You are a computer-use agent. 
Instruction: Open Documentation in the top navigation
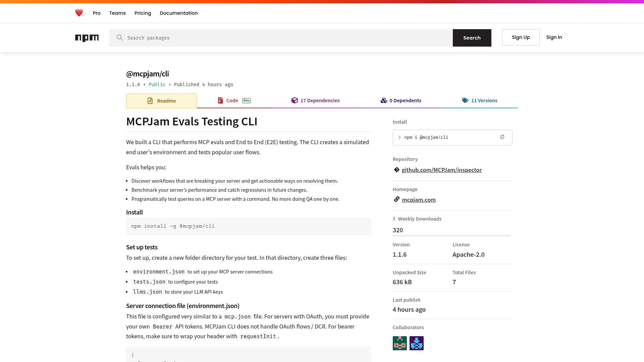tap(179, 13)
